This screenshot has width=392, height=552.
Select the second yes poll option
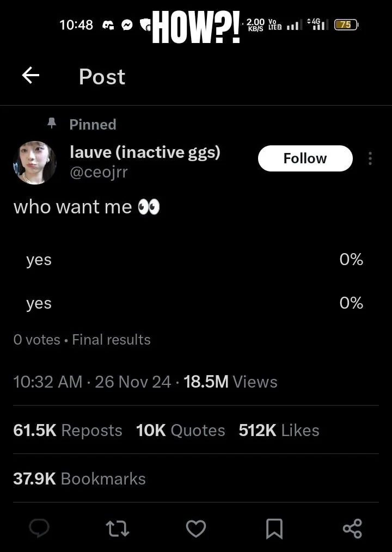pyautogui.click(x=194, y=303)
